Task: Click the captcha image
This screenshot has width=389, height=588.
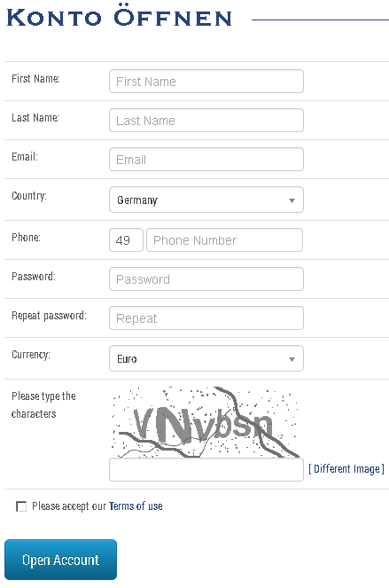Action: (x=206, y=422)
